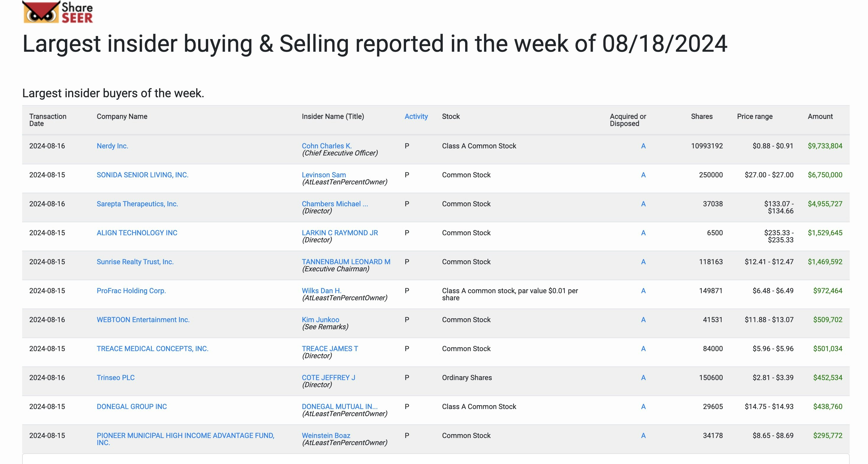The height and width of the screenshot is (464, 868).
Task: View insider LARKIN C RAYMOND JR profile
Action: 340,233
